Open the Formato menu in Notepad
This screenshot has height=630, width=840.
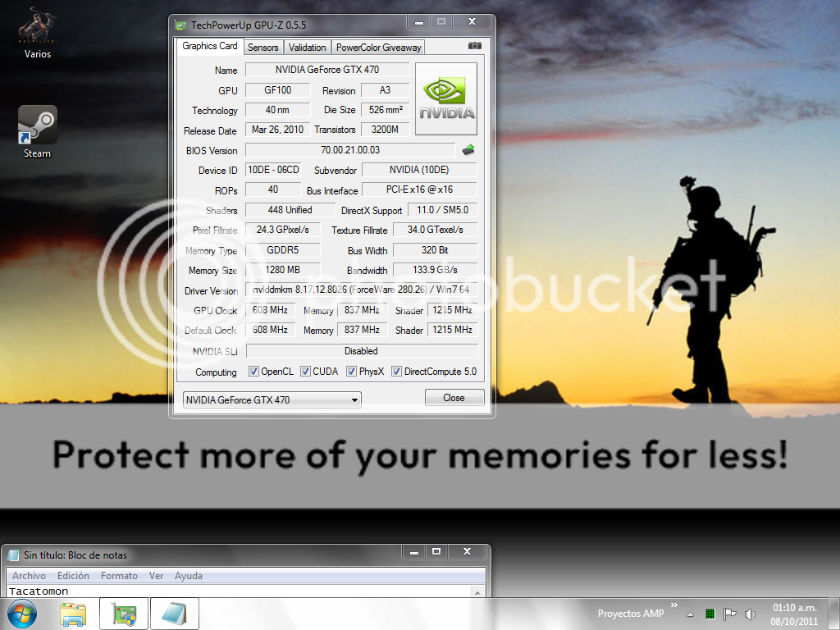119,576
